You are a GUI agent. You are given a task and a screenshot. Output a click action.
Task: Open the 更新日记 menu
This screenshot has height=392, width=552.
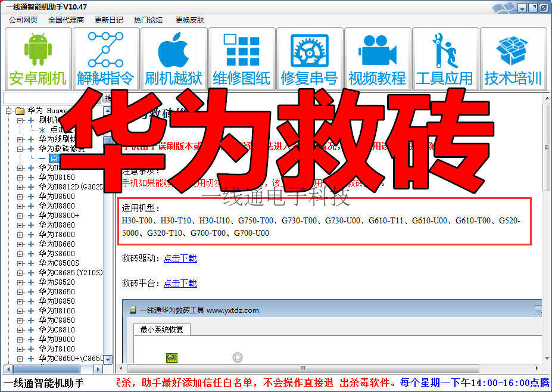(x=109, y=20)
